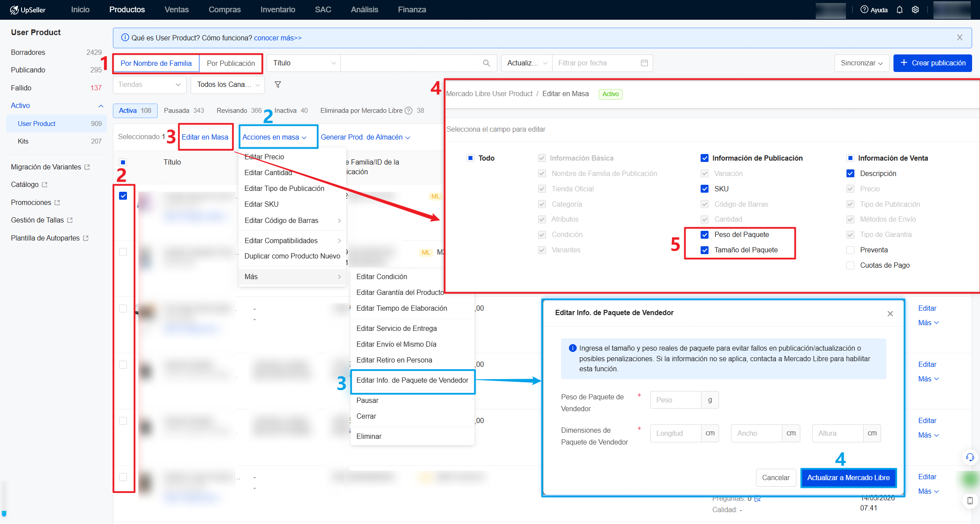Click the mobile device floating icon
Image resolution: width=980 pixels, height=524 pixels.
[970, 500]
